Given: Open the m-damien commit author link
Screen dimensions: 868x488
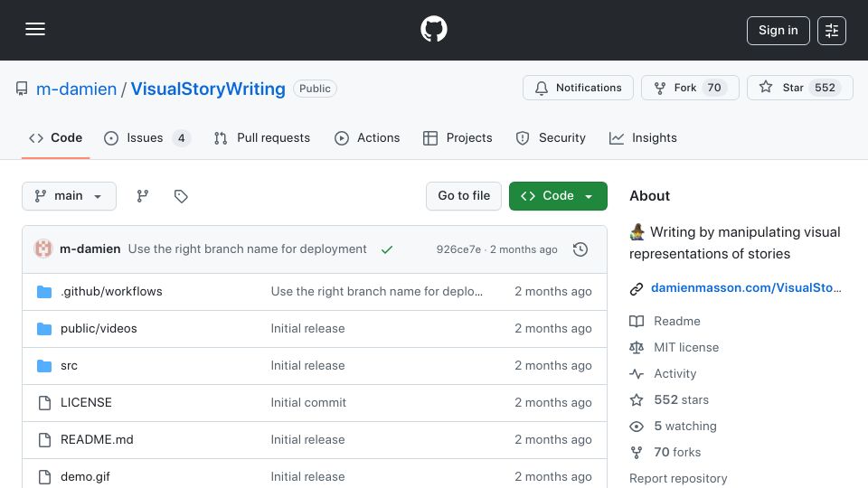Looking at the screenshot, I should (90, 249).
